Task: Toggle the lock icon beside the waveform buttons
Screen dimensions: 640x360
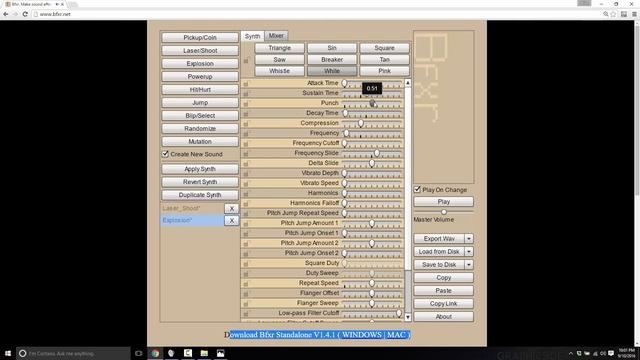Action: pos(246,61)
